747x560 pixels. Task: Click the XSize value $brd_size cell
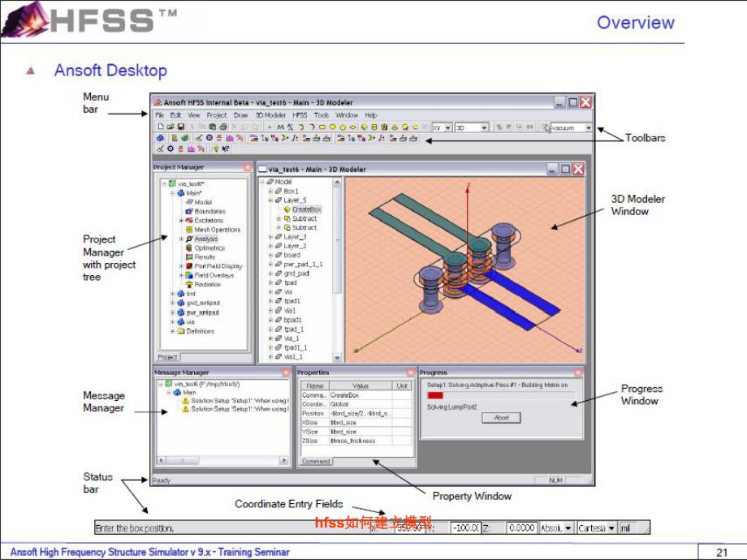361,422
